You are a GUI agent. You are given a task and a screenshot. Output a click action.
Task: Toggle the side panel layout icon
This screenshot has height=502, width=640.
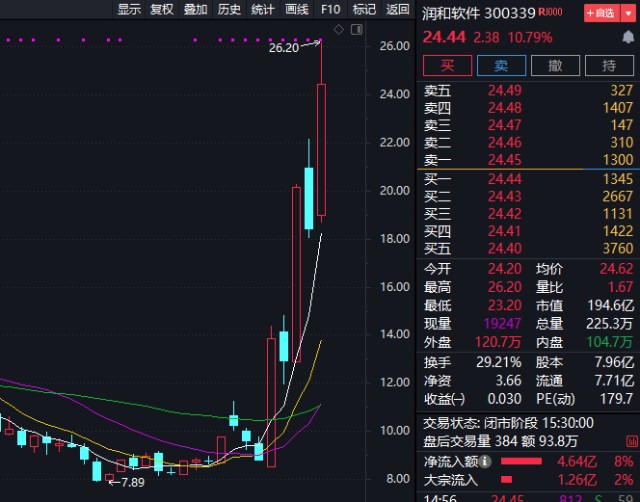pyautogui.click(x=354, y=30)
